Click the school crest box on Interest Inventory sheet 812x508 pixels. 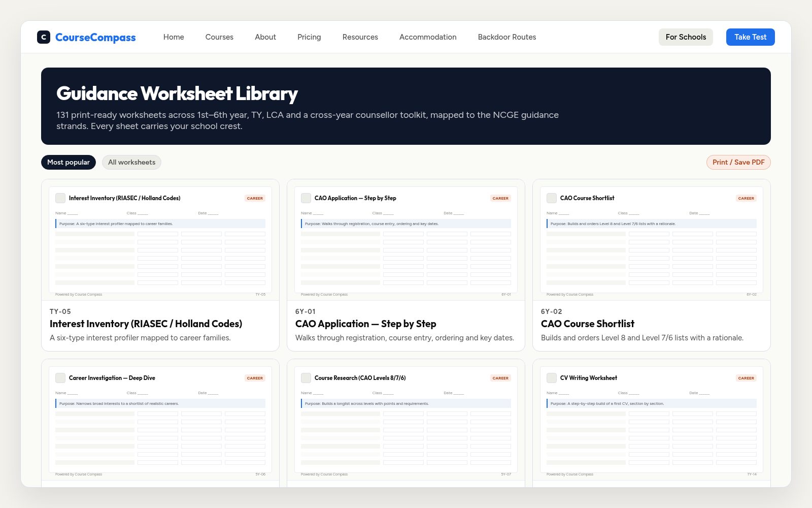tap(60, 198)
